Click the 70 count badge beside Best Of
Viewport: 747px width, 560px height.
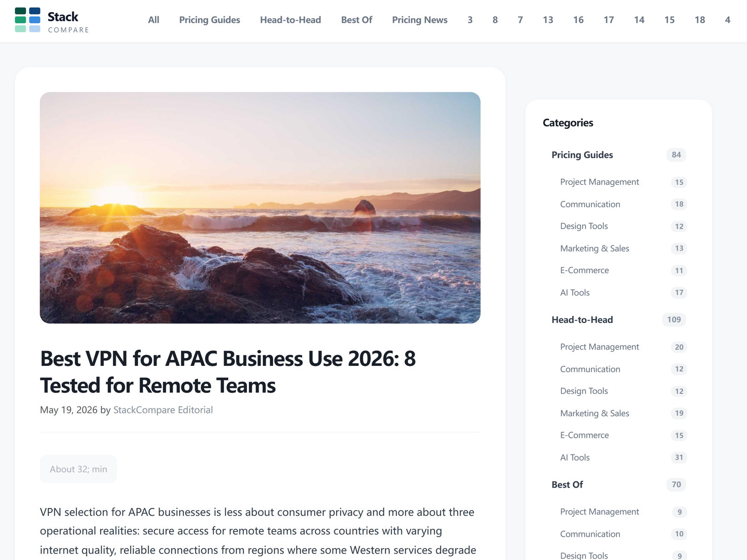(677, 484)
